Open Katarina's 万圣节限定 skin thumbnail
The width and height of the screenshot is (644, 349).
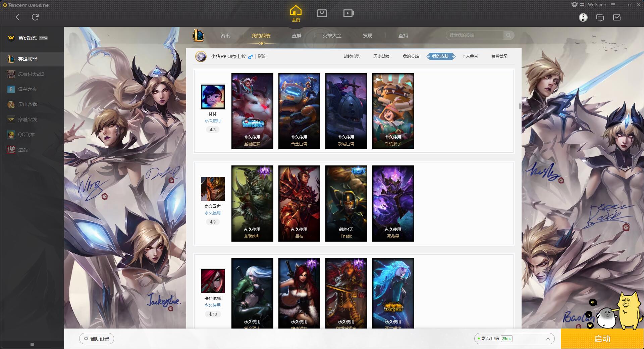(393, 293)
